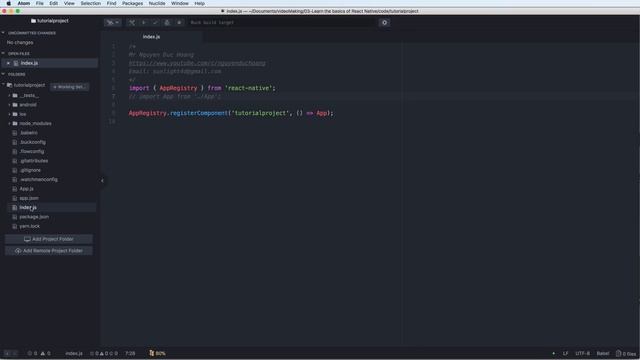This screenshot has width=640, height=360.
Task: Open the build system dropdown in toolbar
Action: (x=113, y=22)
